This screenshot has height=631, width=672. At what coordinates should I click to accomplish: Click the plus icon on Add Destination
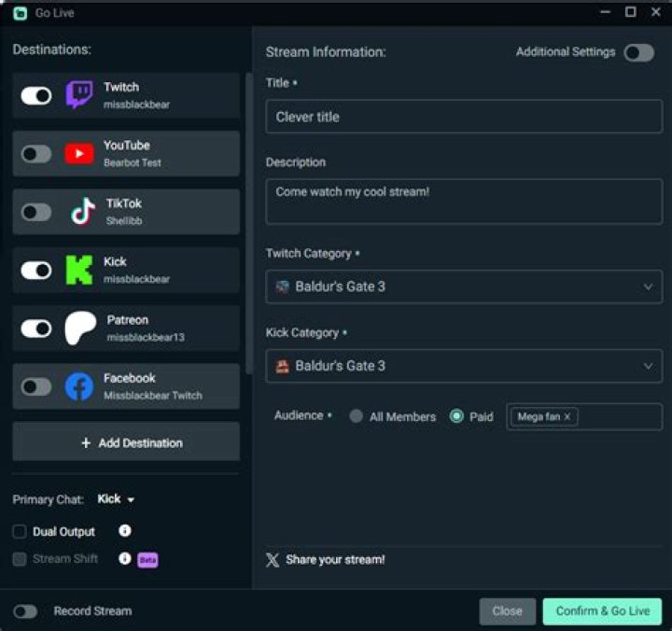point(86,442)
